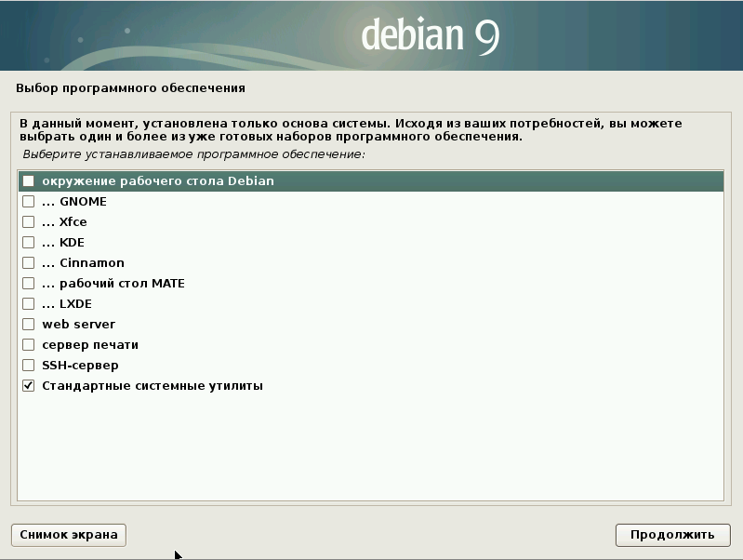Click the 'SSH-сервер' label text
Screen dimensions: 743x560
pos(80,365)
